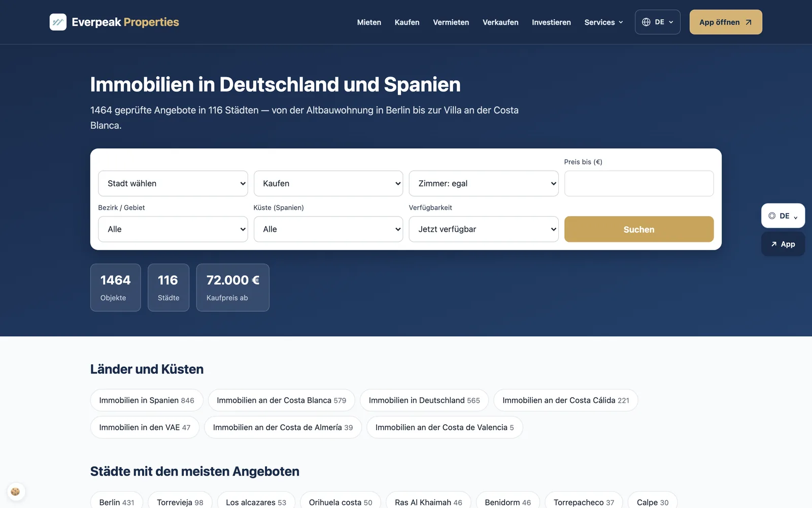Image resolution: width=812 pixels, height=508 pixels.
Task: Open the Stadt wählen dropdown
Action: click(x=173, y=183)
